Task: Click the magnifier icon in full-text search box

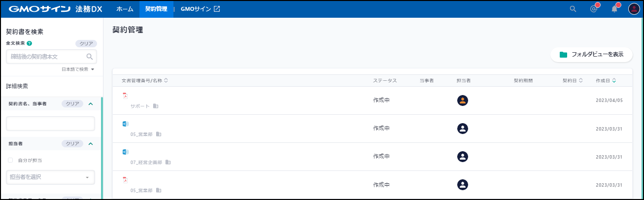Action: pyautogui.click(x=90, y=57)
